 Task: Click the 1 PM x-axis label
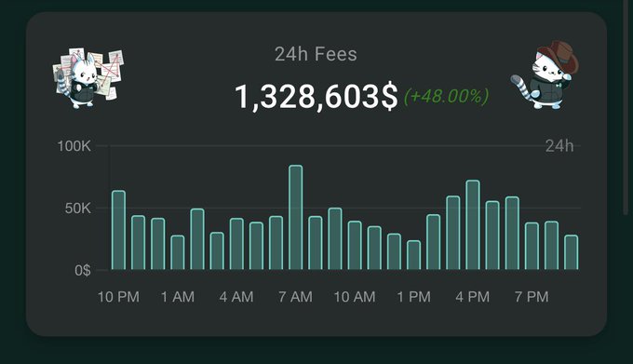[414, 297]
